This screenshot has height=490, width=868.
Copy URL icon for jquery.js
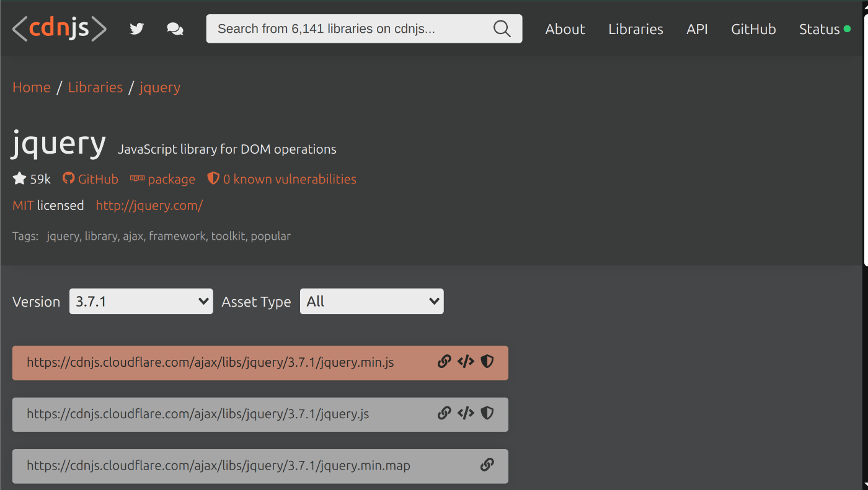[x=444, y=413]
